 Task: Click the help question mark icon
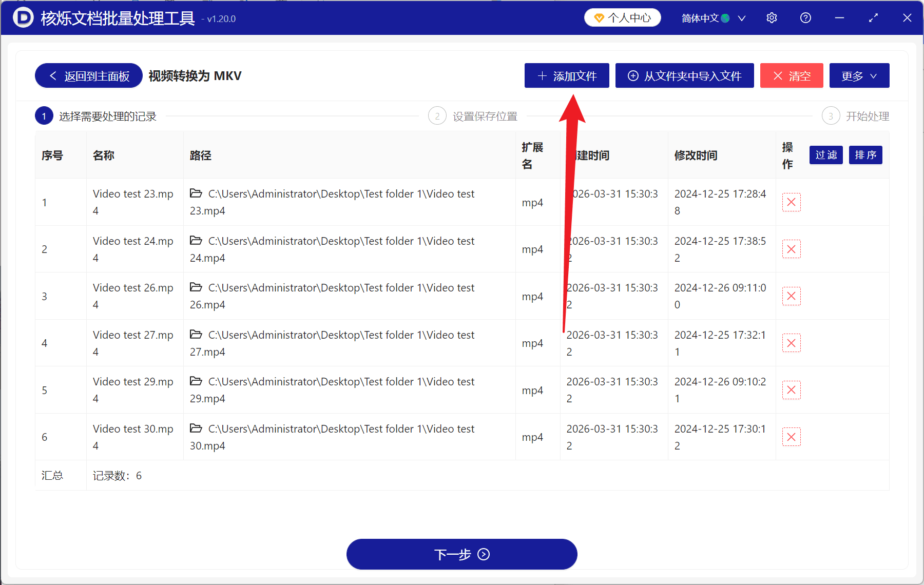pyautogui.click(x=805, y=17)
